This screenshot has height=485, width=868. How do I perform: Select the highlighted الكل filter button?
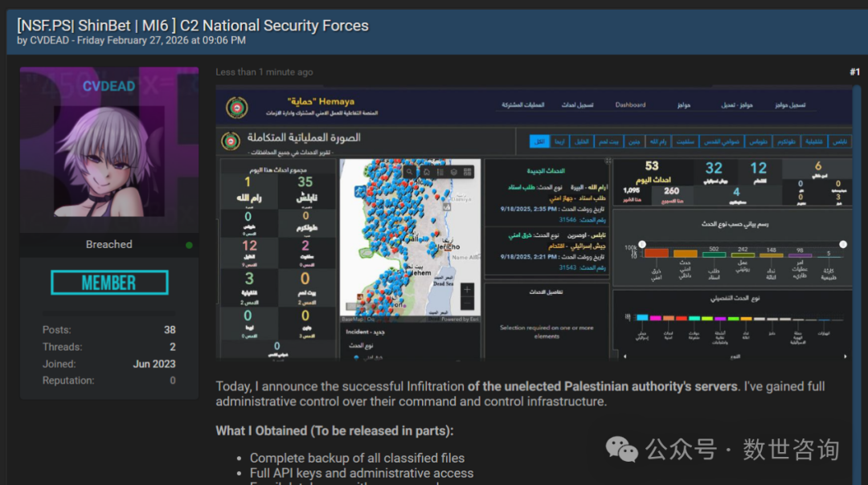539,141
